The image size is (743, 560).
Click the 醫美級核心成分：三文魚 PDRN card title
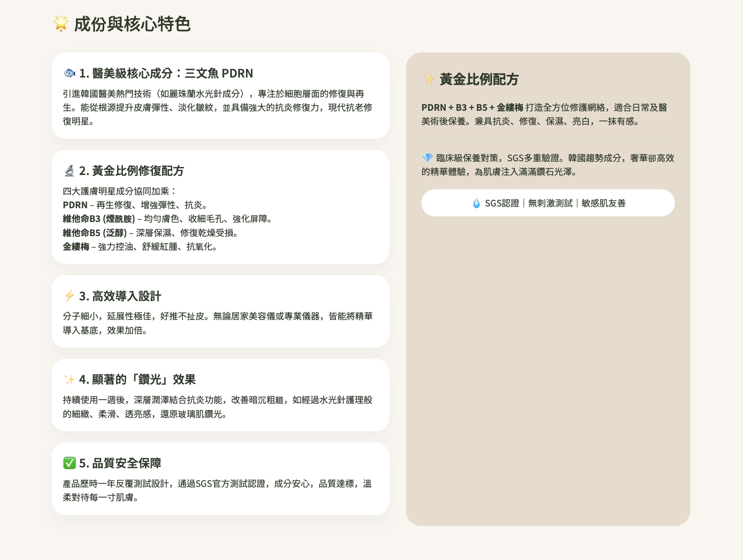pos(166,73)
